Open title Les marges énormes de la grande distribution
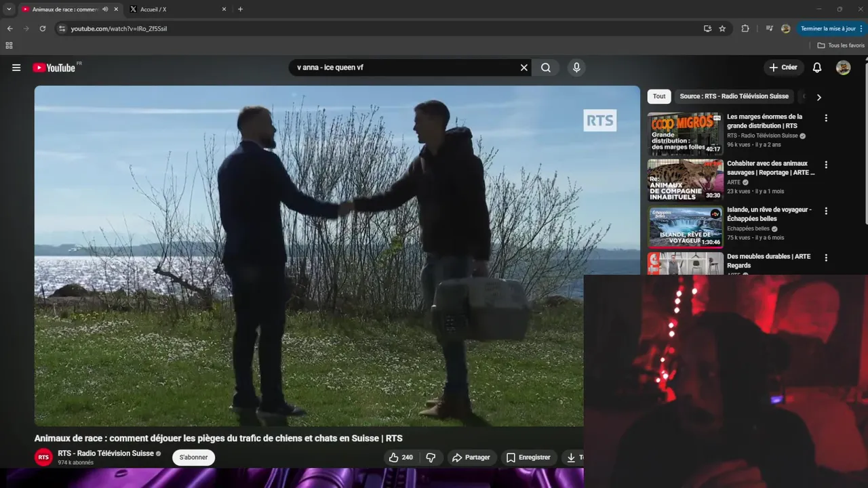Image resolution: width=868 pixels, height=488 pixels. (764, 121)
